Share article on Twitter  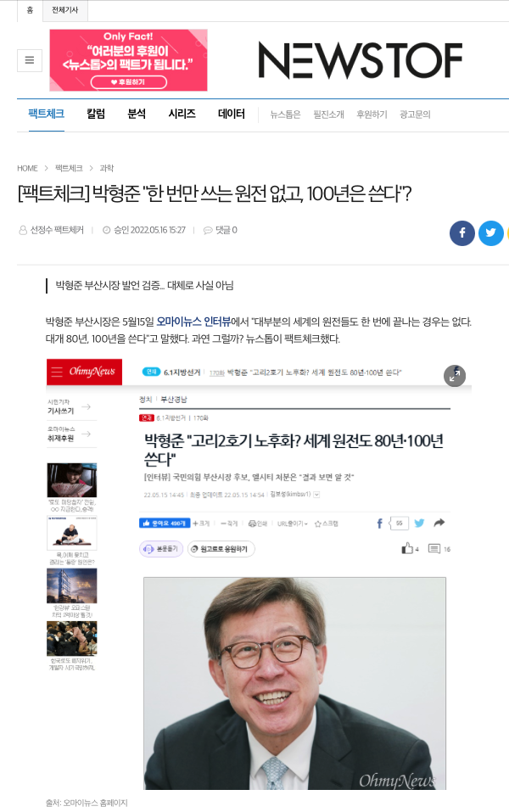490,233
